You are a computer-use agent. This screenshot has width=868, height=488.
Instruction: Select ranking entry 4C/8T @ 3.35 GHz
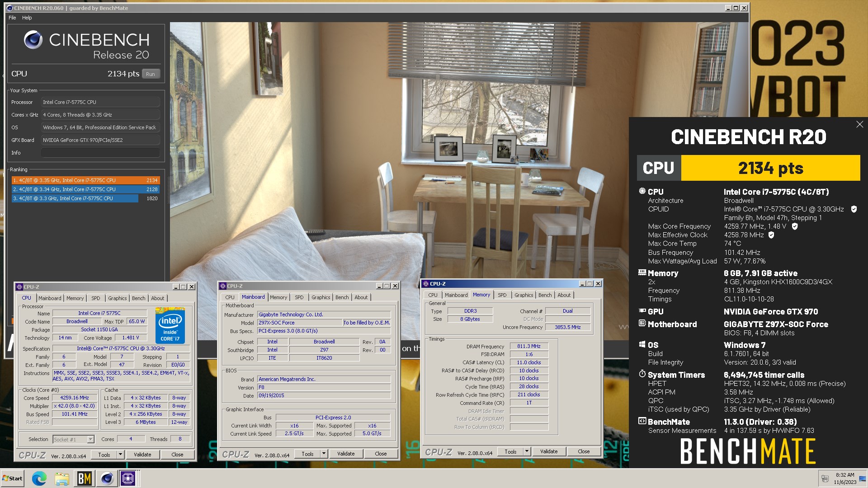[x=85, y=180]
